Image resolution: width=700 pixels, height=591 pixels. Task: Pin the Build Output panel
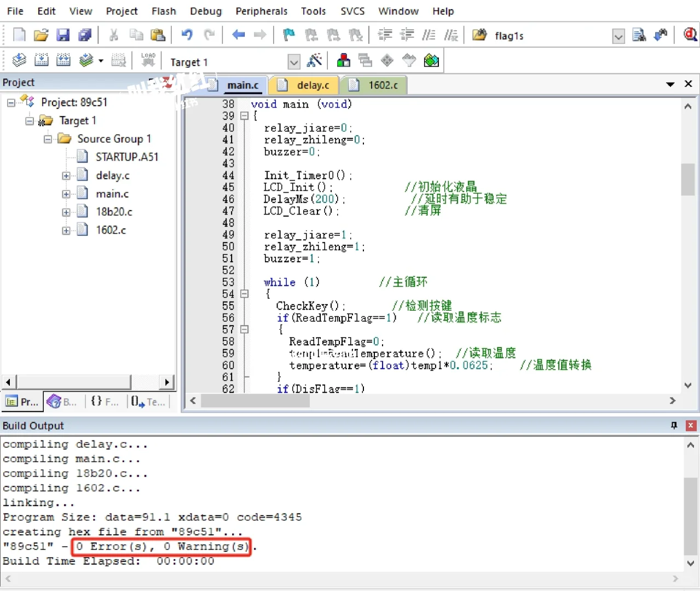point(674,426)
